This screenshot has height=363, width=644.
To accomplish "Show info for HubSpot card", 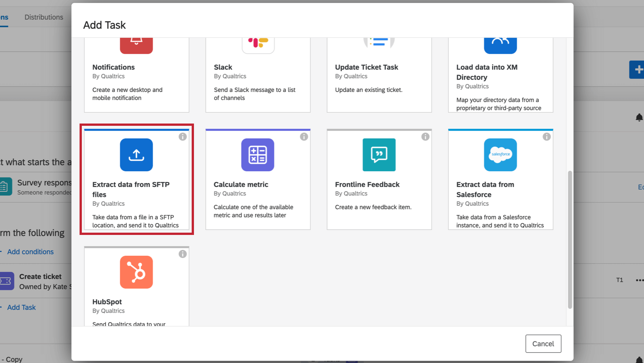I will [183, 254].
